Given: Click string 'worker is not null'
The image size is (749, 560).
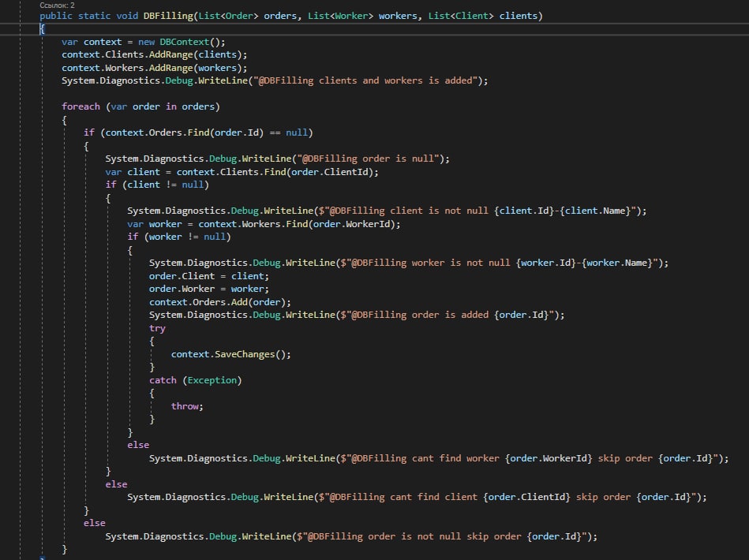Looking at the screenshot, I should pyautogui.click(x=461, y=263).
